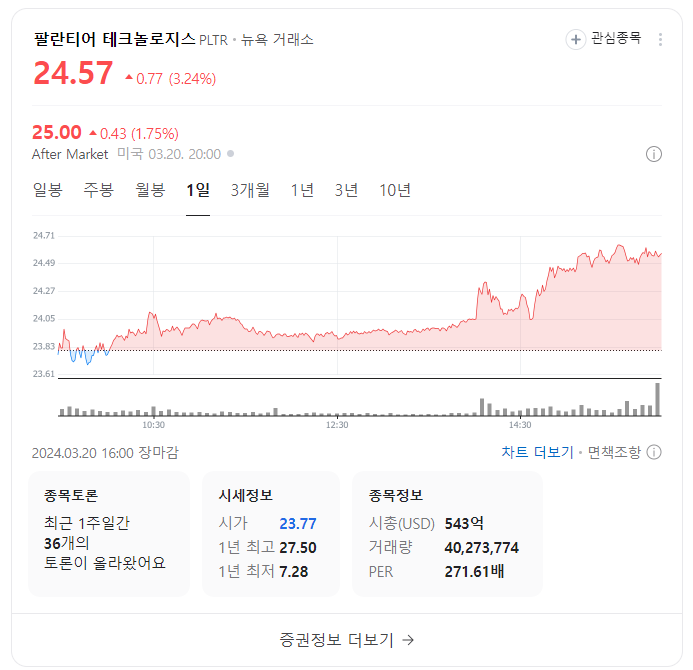693x670 pixels.
Task: Click the 시총 value 543억
Action: click(464, 524)
